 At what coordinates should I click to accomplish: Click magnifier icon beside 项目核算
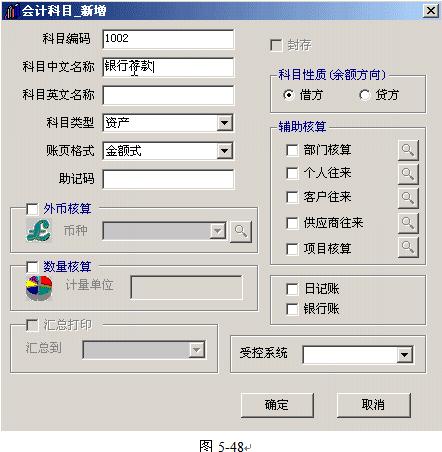tap(408, 247)
